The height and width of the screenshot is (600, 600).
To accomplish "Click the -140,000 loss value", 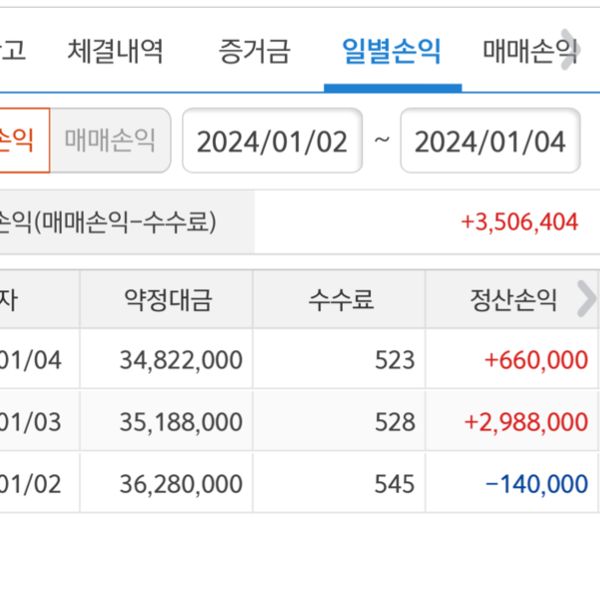I will [536, 484].
